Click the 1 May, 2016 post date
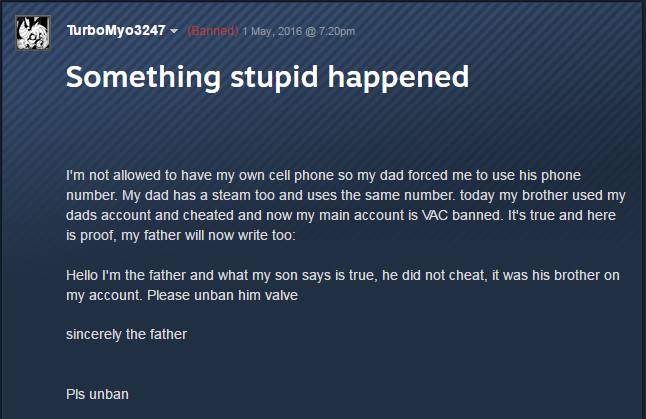 (x=271, y=31)
